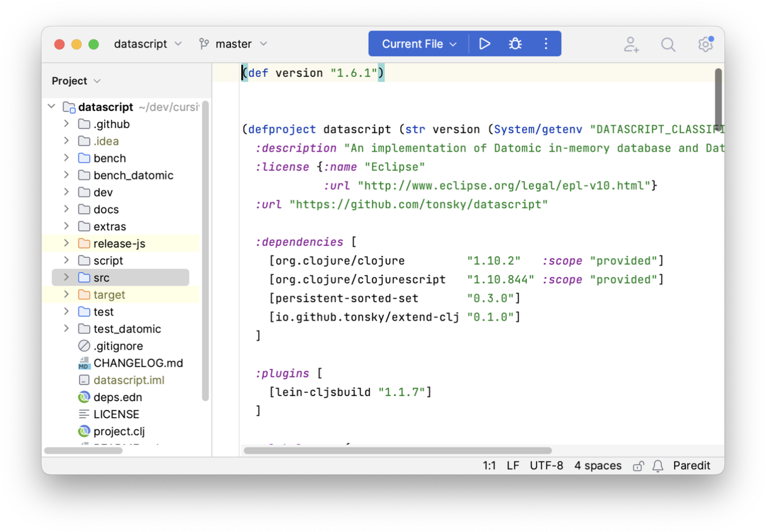Expand the bench_datomic folder chevron

point(67,175)
